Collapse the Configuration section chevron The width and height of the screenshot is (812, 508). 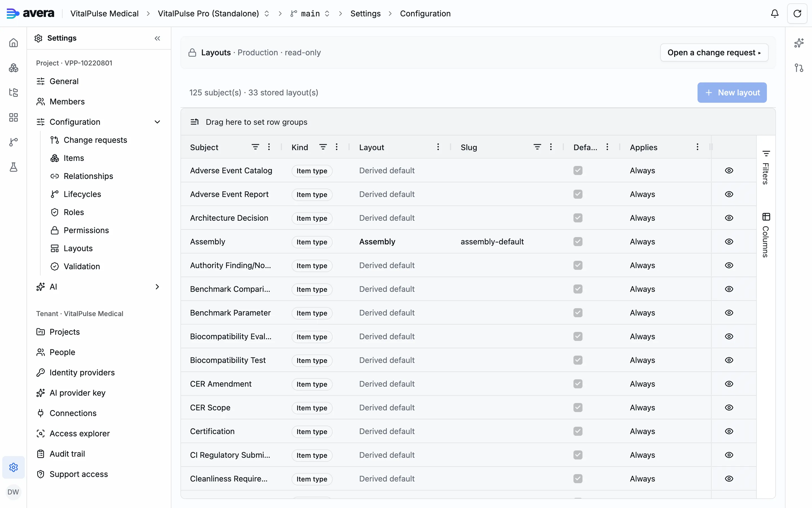pos(157,122)
